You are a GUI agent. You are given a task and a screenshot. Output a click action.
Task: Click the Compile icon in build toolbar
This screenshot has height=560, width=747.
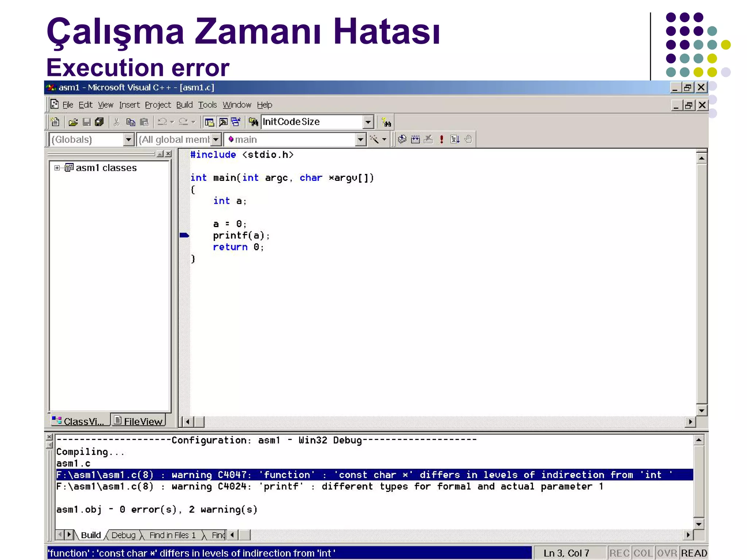pos(402,139)
